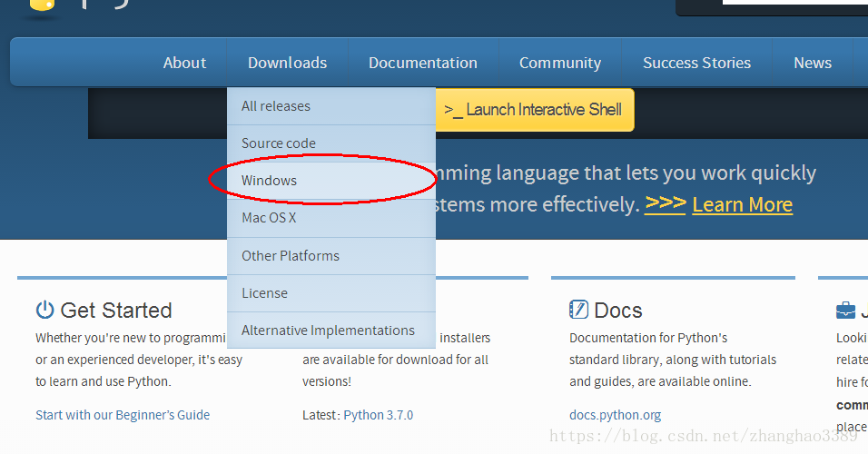Click the >>> arrows link
The height and width of the screenshot is (454, 868).
tap(666, 203)
